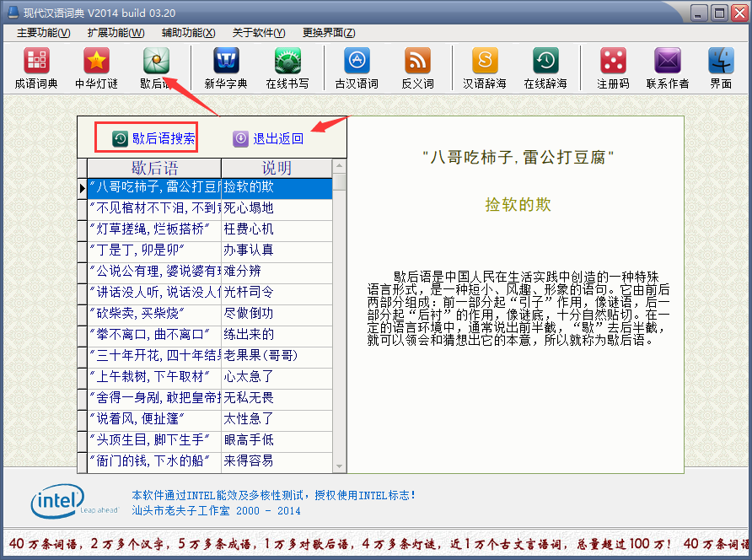
Task: Click the 办事认真 explanation cell
Action: pyautogui.click(x=277, y=250)
